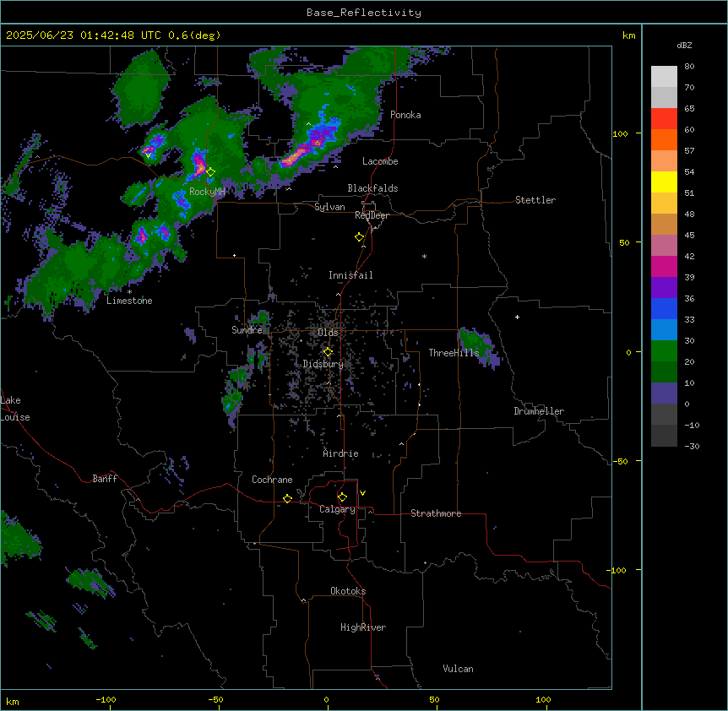
Task: Click the storm core northwest of Lacombe
Action: [300, 153]
